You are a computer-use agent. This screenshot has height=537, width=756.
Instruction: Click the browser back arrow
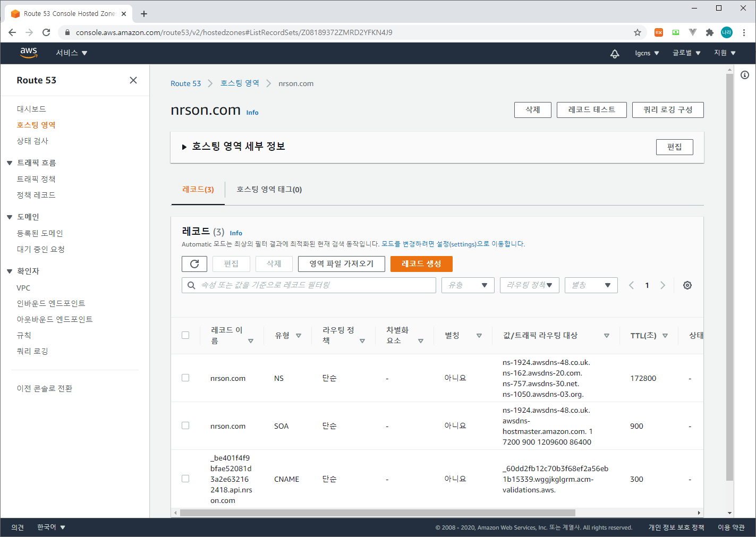click(x=12, y=32)
